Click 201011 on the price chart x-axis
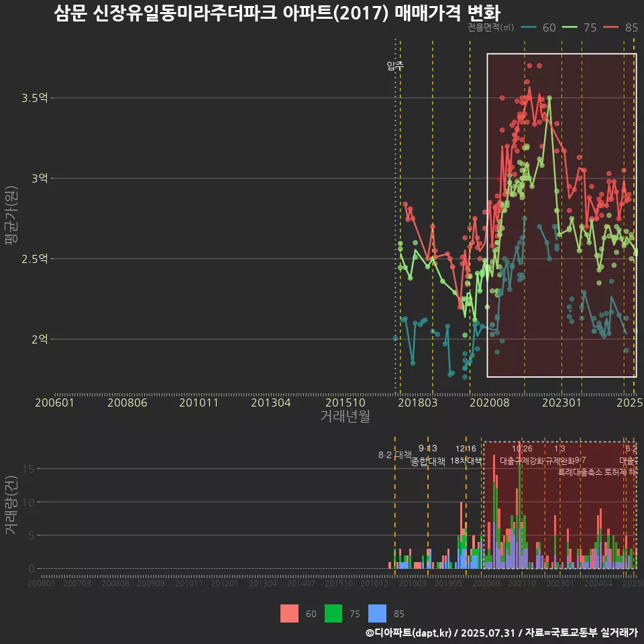Screen dimensions: 644x644 (x=199, y=402)
